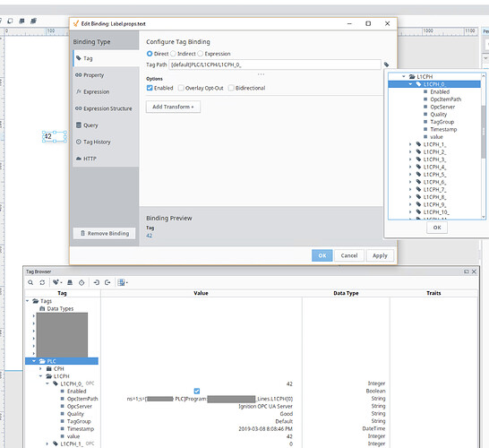Screen dimensions: 489x448
Task: Click the Add Transform button
Action: click(x=173, y=107)
